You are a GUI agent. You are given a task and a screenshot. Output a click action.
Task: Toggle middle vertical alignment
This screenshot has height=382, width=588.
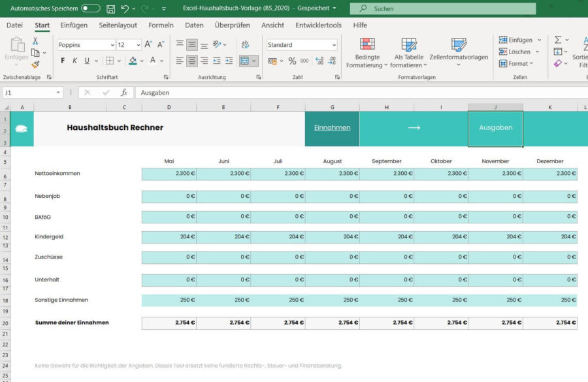(x=191, y=44)
